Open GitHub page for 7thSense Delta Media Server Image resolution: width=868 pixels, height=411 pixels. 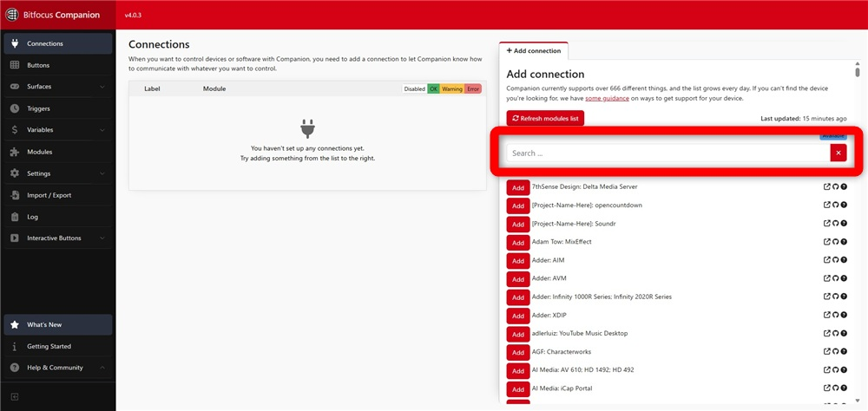coord(835,187)
